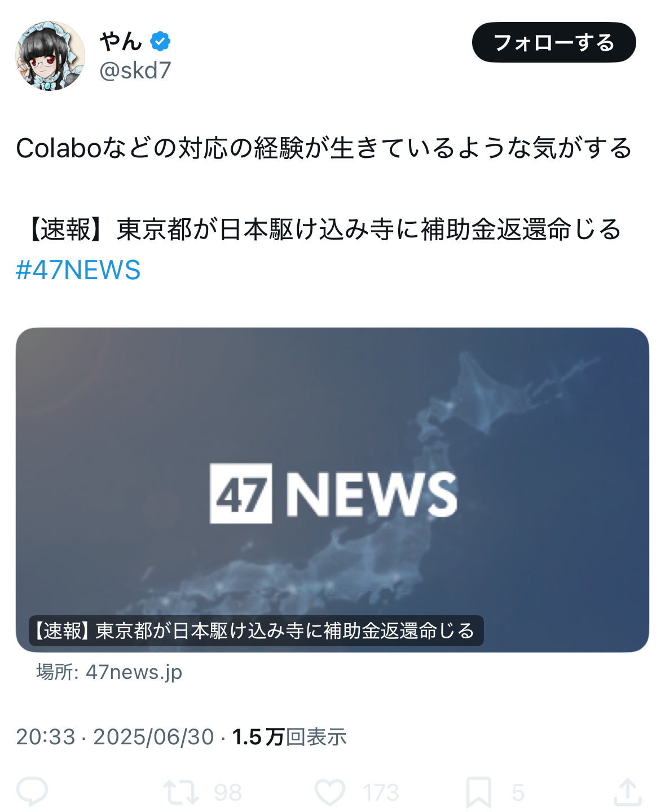Click the blue verified badge
This screenshot has width=665, height=812.
tap(160, 41)
